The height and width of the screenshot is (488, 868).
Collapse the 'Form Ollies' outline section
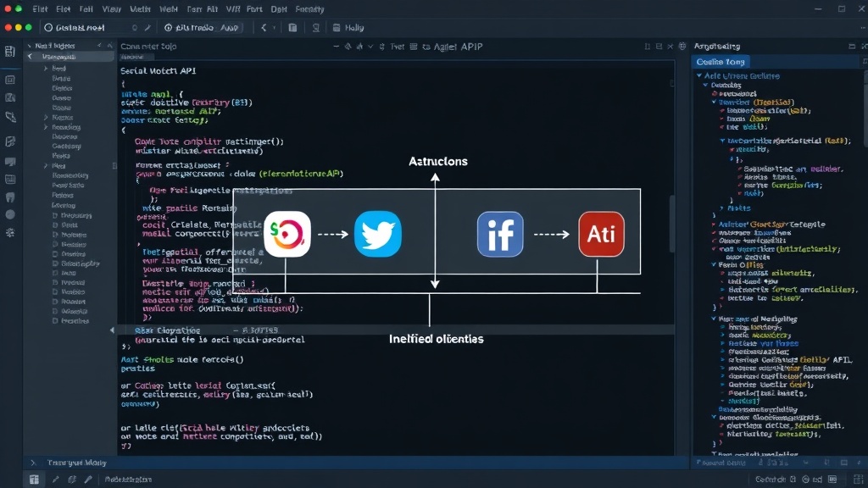714,265
